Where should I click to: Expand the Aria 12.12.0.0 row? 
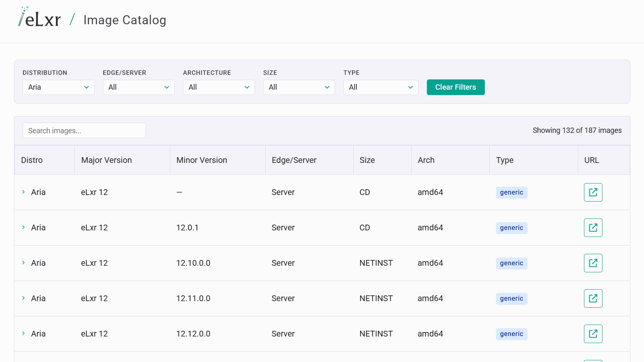(23, 334)
